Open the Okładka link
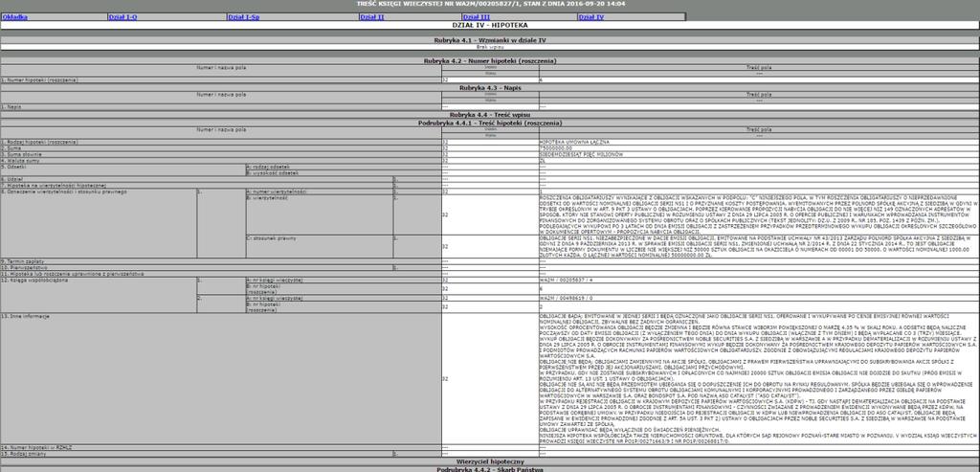 click(x=14, y=17)
